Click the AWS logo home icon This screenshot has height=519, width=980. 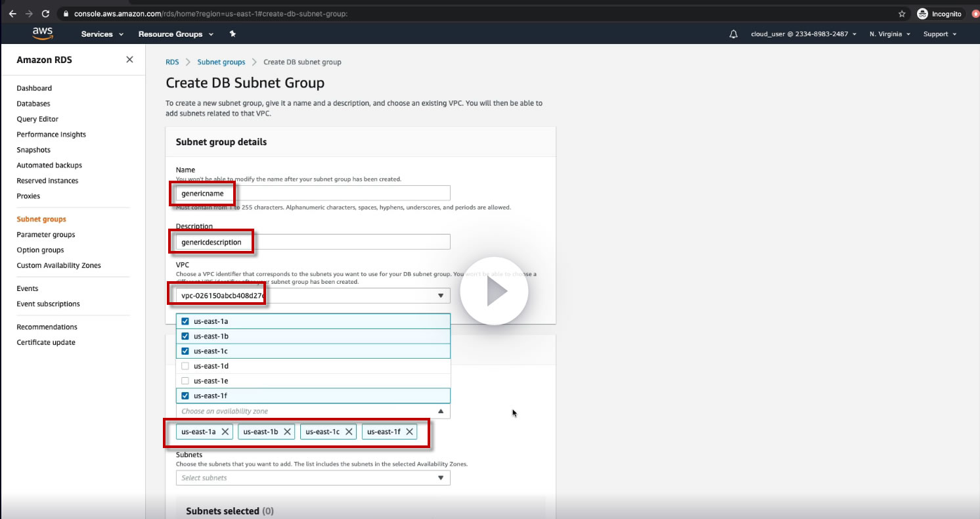point(43,34)
